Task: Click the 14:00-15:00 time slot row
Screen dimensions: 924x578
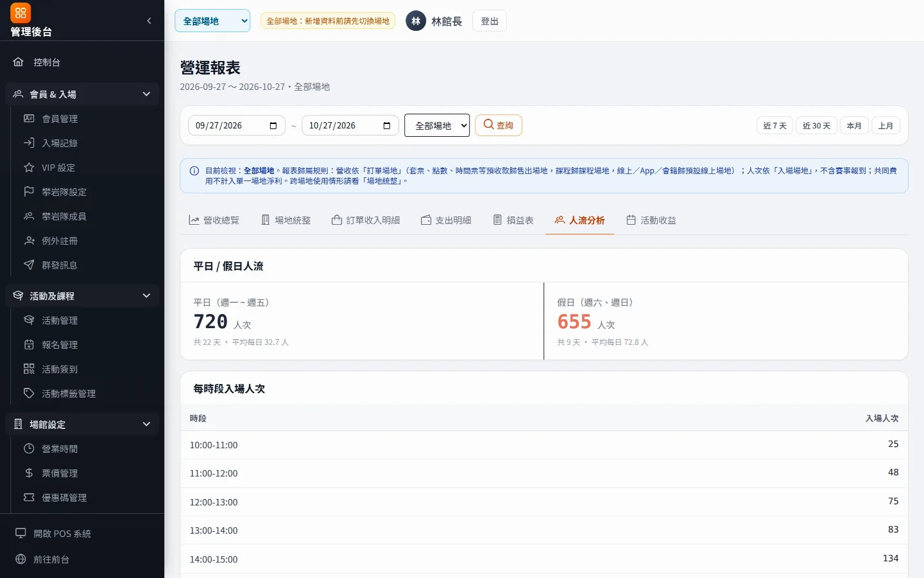Action: coord(544,559)
